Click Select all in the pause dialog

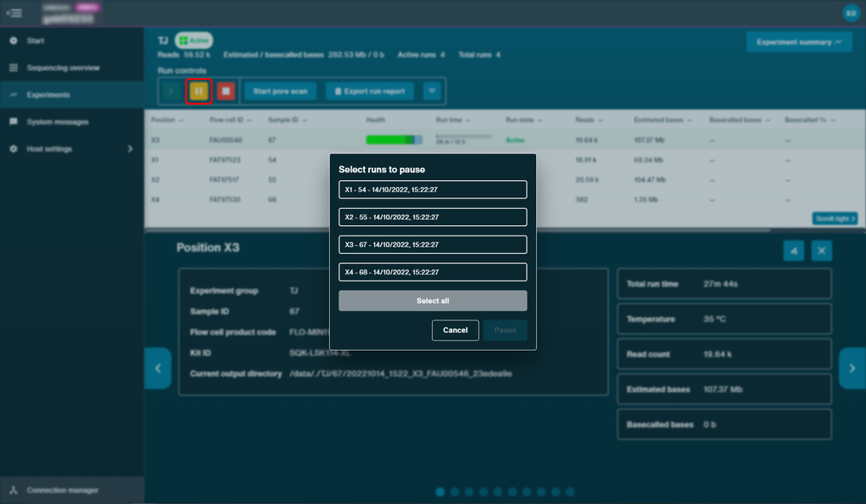(432, 300)
